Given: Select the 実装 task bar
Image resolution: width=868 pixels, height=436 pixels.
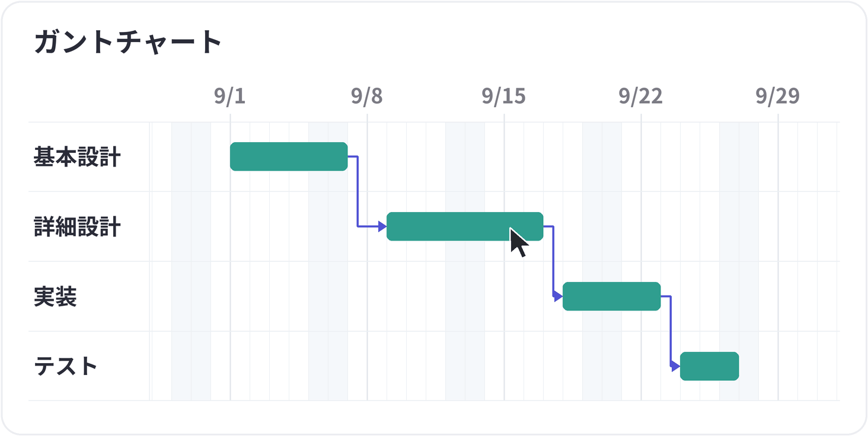Looking at the screenshot, I should click(611, 296).
